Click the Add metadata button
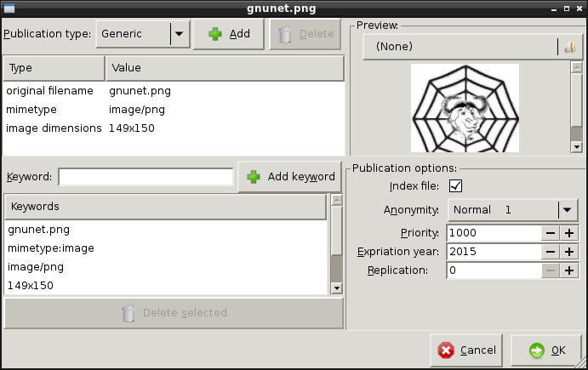This screenshot has width=588, height=370. (229, 34)
